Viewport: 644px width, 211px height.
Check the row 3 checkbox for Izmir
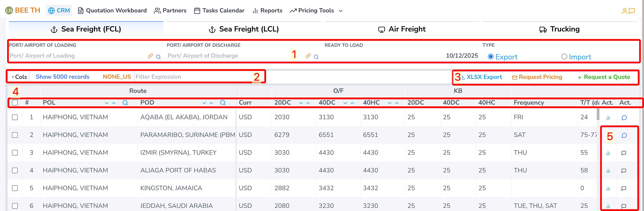pyautogui.click(x=15, y=153)
